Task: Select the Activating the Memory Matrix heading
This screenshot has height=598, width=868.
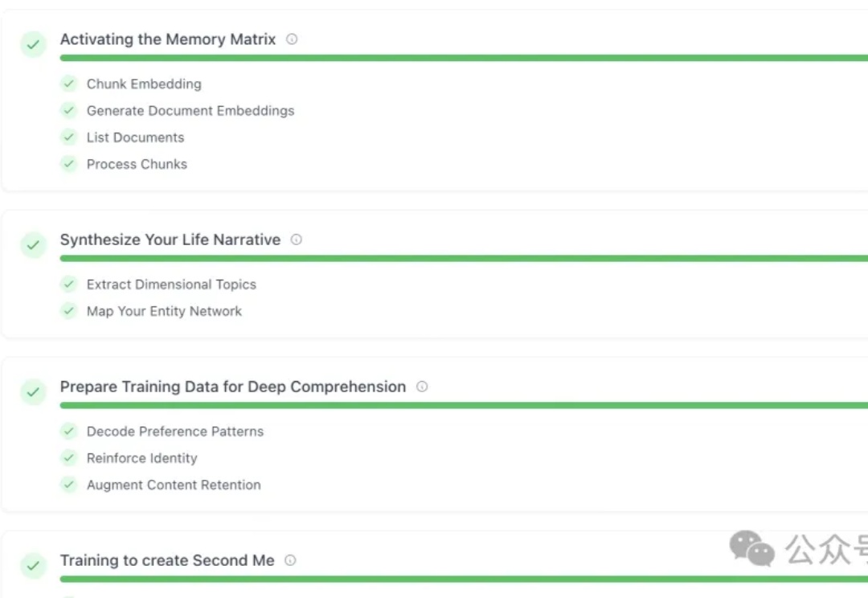Action: pyautogui.click(x=168, y=39)
